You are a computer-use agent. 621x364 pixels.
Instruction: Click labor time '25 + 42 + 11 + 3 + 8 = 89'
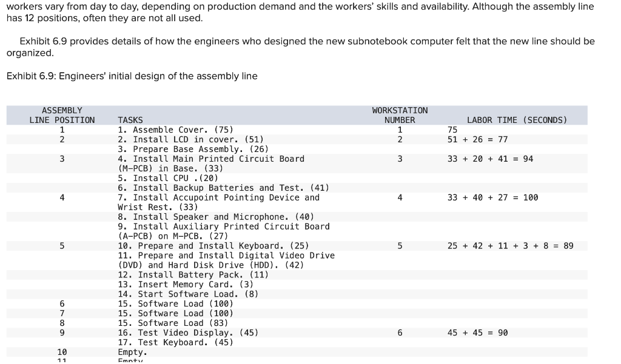click(x=511, y=246)
